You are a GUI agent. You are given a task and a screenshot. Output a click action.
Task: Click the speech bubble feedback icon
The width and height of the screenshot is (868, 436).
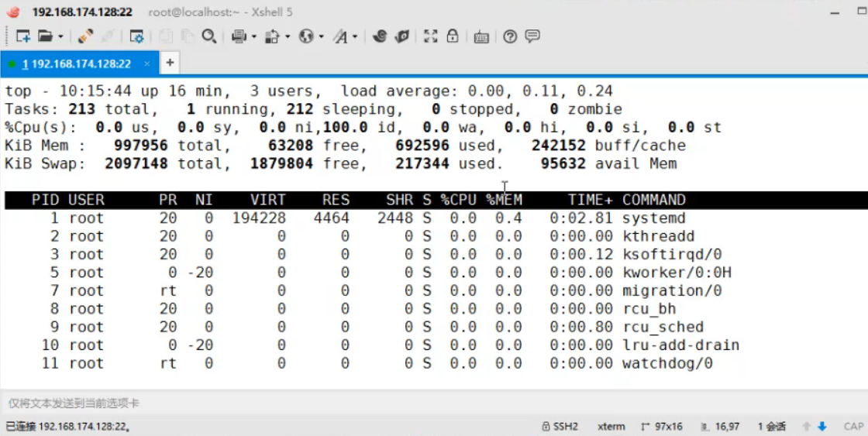click(x=532, y=36)
